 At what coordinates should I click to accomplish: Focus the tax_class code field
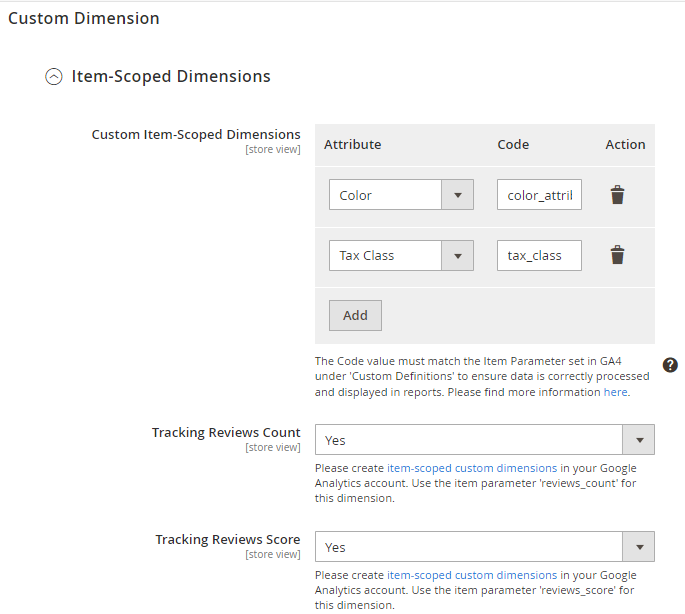tap(539, 255)
